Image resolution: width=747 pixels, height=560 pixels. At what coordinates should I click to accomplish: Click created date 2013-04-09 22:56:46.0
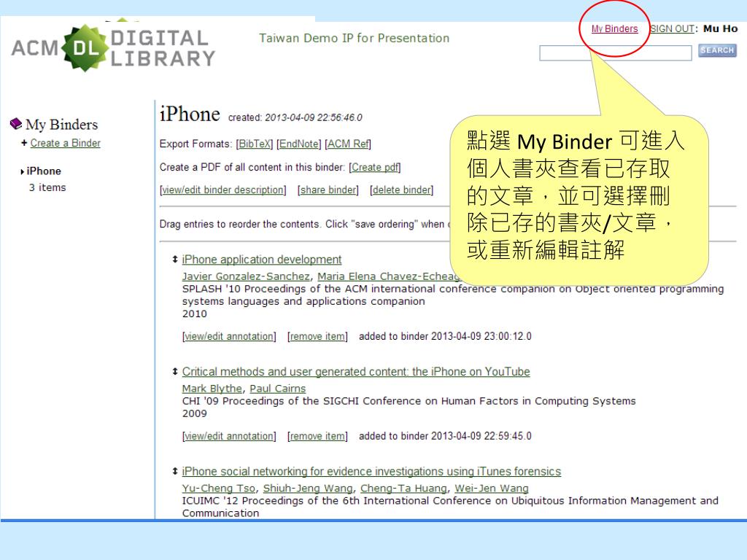click(314, 117)
